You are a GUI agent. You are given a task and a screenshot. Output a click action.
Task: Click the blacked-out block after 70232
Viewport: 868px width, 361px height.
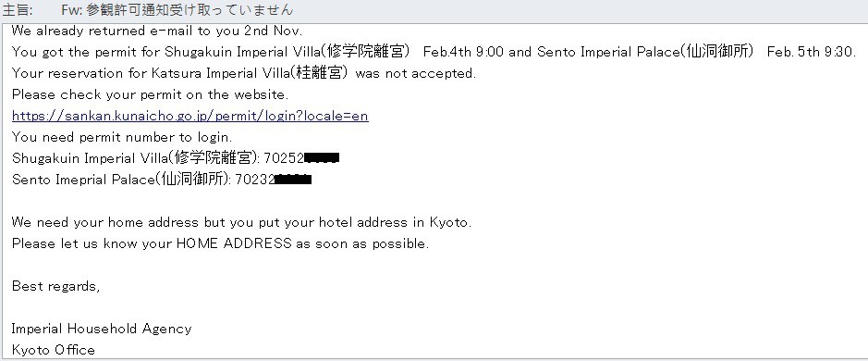point(294,180)
